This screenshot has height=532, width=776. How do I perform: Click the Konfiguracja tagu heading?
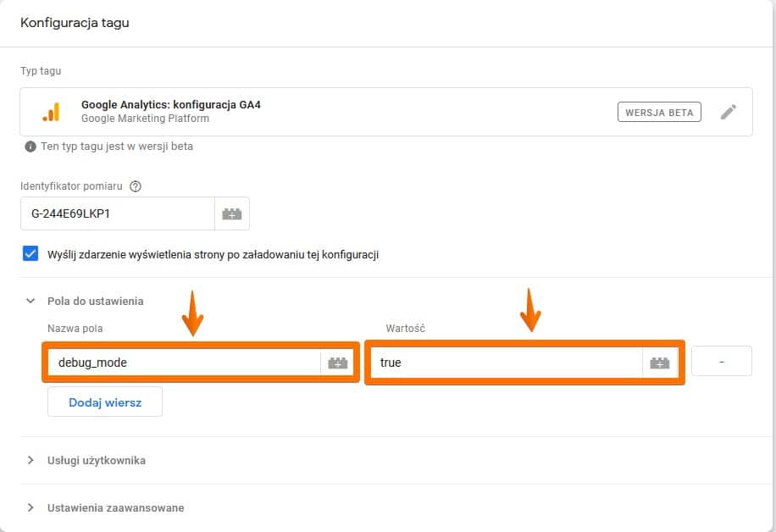click(75, 23)
